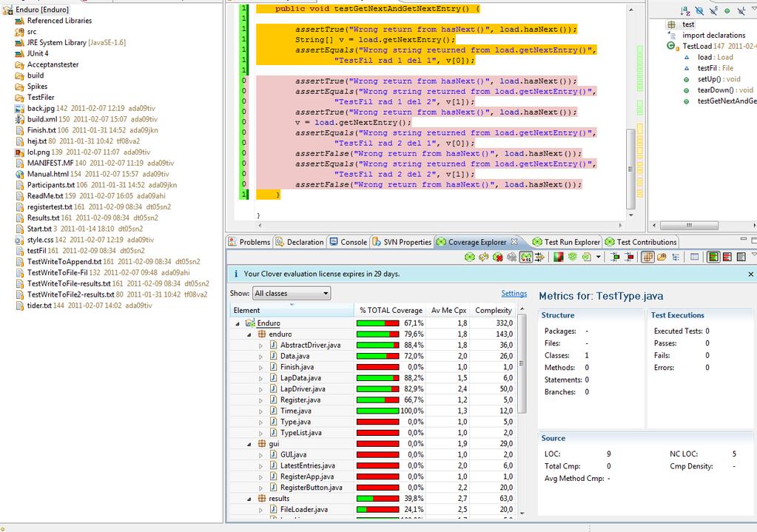Image resolution: width=757 pixels, height=532 pixels.
Task: Expand FileLoader.java in coverage tree
Action: [260, 510]
